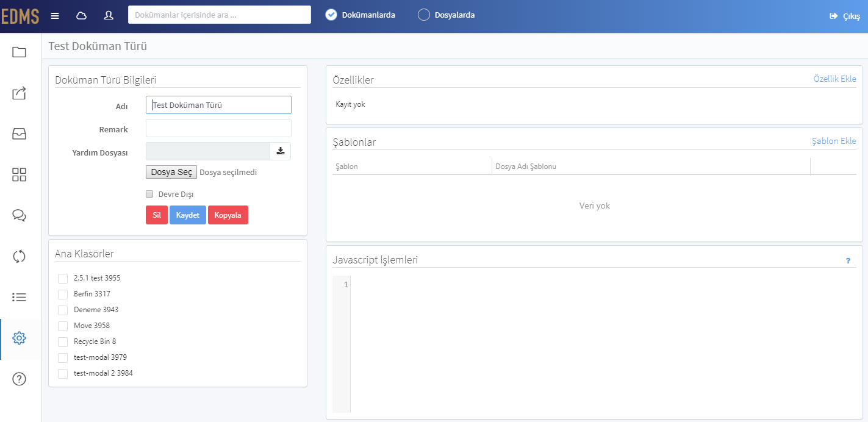Screen dimensions: 868x422
Task: Open the chat bubbles icon in sidebar
Action: pos(20,215)
